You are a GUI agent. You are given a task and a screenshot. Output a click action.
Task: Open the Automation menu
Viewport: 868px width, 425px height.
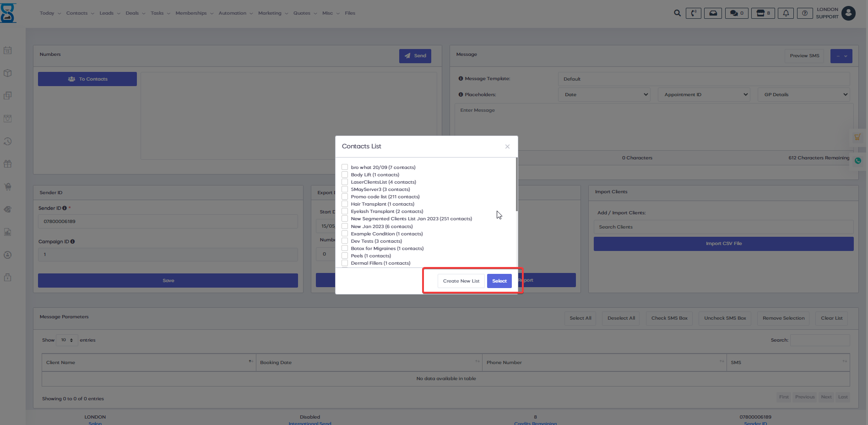(235, 13)
